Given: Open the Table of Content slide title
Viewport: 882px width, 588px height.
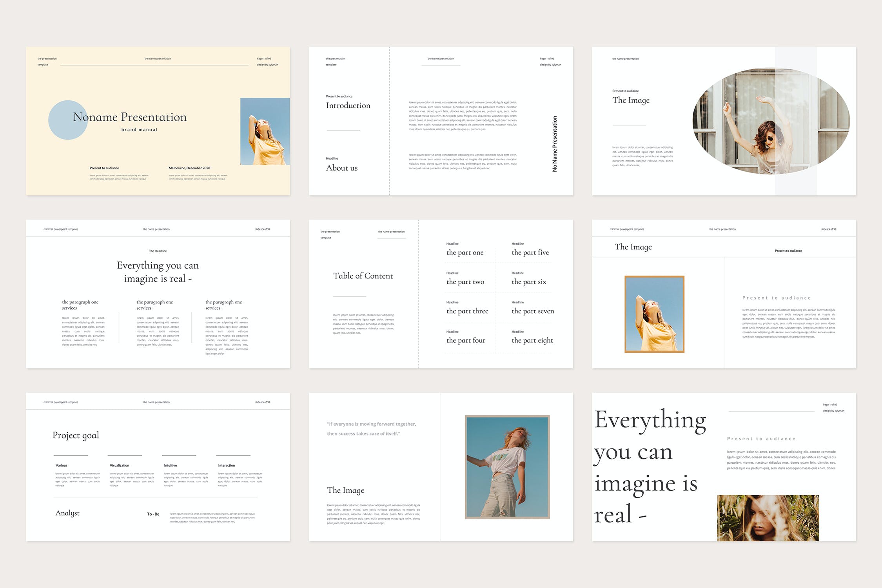Looking at the screenshot, I should 363,276.
